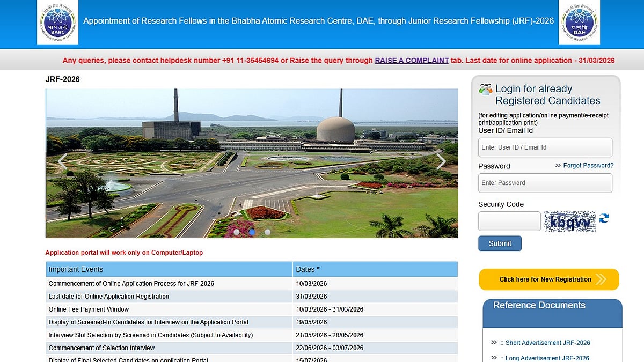Open the Forgot Password link
Image resolution: width=644 pixels, height=362 pixels.
click(588, 166)
